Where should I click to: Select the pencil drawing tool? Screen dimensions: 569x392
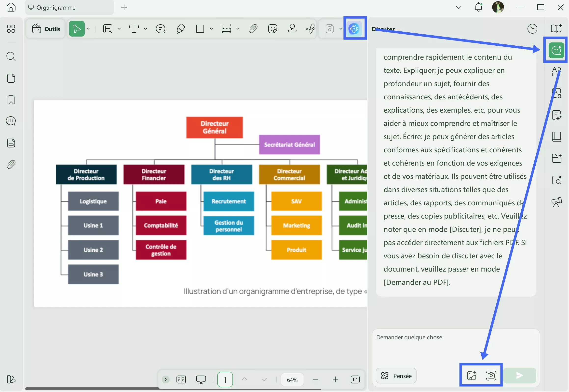pyautogui.click(x=180, y=29)
